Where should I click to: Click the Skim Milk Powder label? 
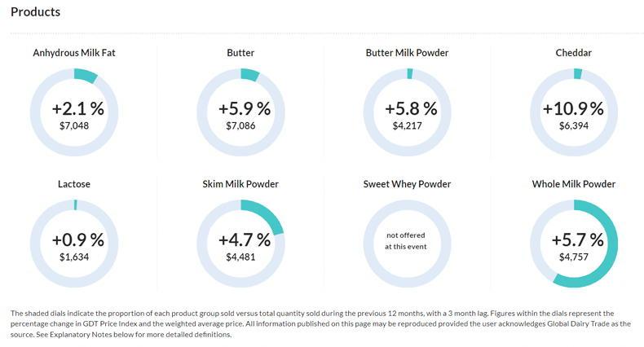click(240, 184)
